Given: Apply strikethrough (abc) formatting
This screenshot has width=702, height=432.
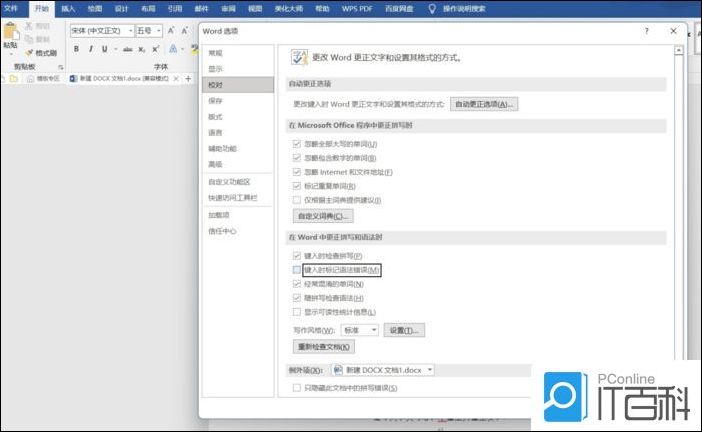Looking at the screenshot, I should pyautogui.click(x=128, y=49).
